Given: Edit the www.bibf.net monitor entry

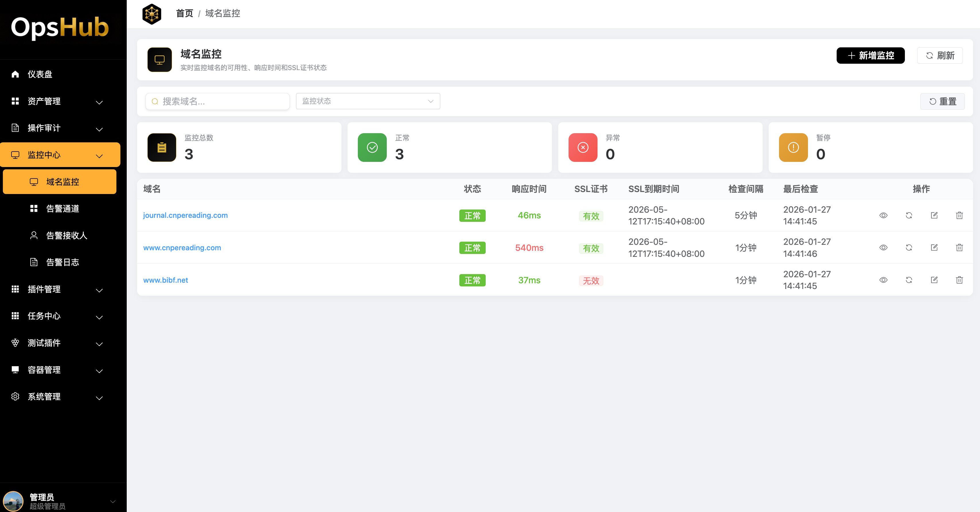Looking at the screenshot, I should tap(934, 280).
